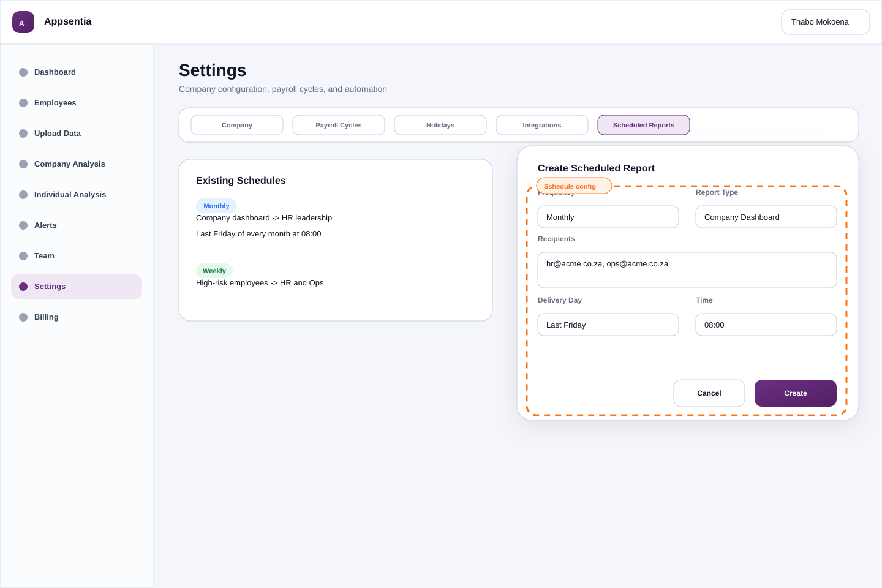Click the Time field showing 08:00
Image resolution: width=882 pixels, height=588 pixels.
point(766,325)
